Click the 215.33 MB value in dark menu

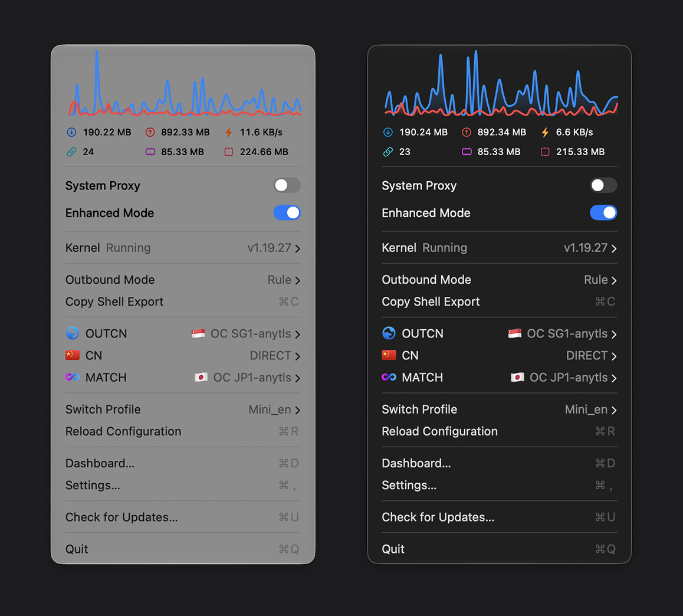[580, 152]
